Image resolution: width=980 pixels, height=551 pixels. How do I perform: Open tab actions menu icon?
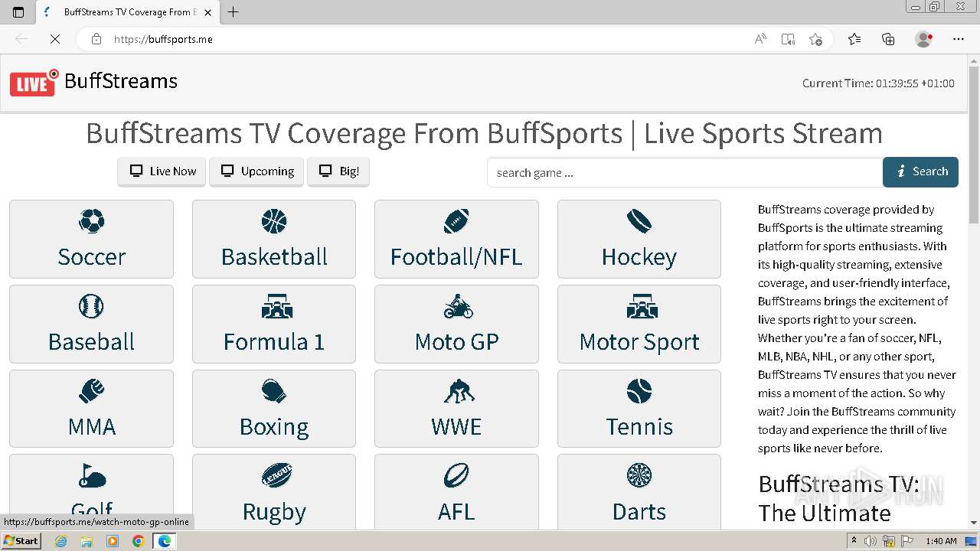[x=18, y=11]
